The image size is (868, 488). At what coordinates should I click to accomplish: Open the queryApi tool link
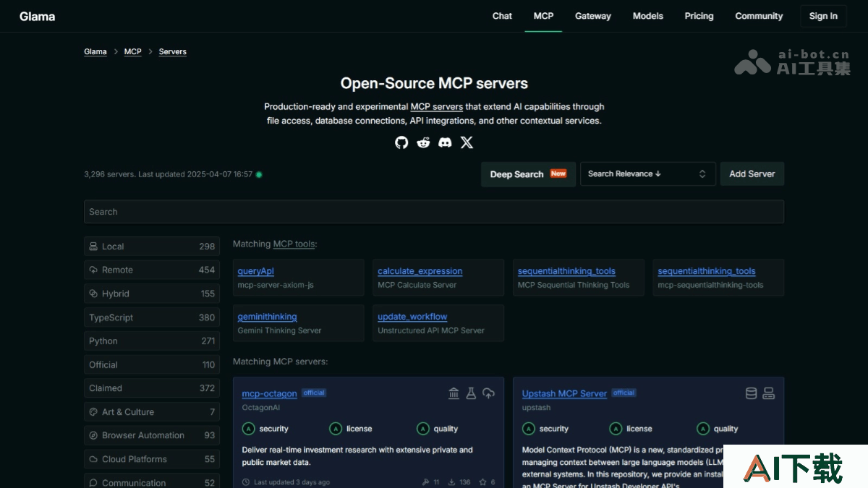256,271
